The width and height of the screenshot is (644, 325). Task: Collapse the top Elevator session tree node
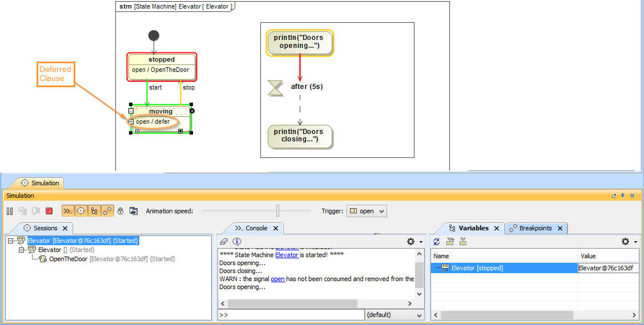(11, 241)
